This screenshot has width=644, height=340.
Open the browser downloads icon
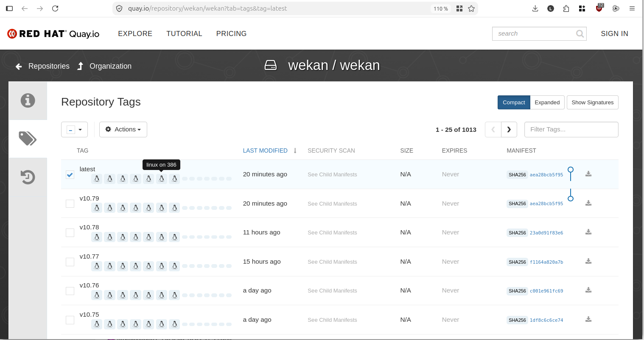tap(535, 8)
